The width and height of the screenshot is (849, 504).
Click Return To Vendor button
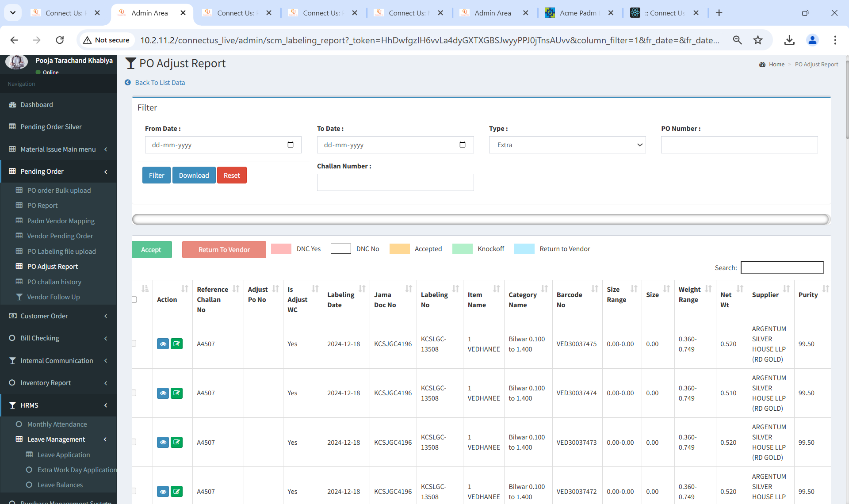[x=224, y=249]
